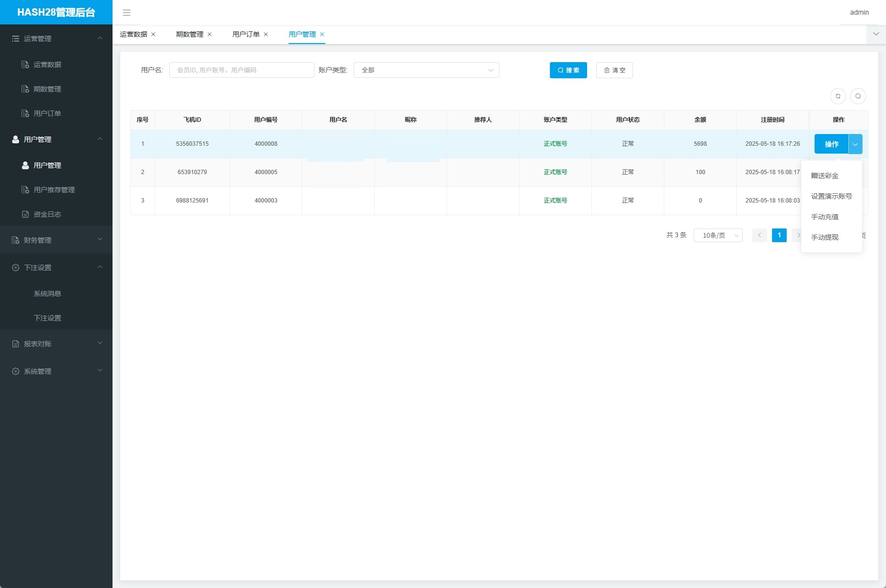886x588 pixels.
Task: Open the 账户类型 dropdown
Action: pyautogui.click(x=426, y=70)
